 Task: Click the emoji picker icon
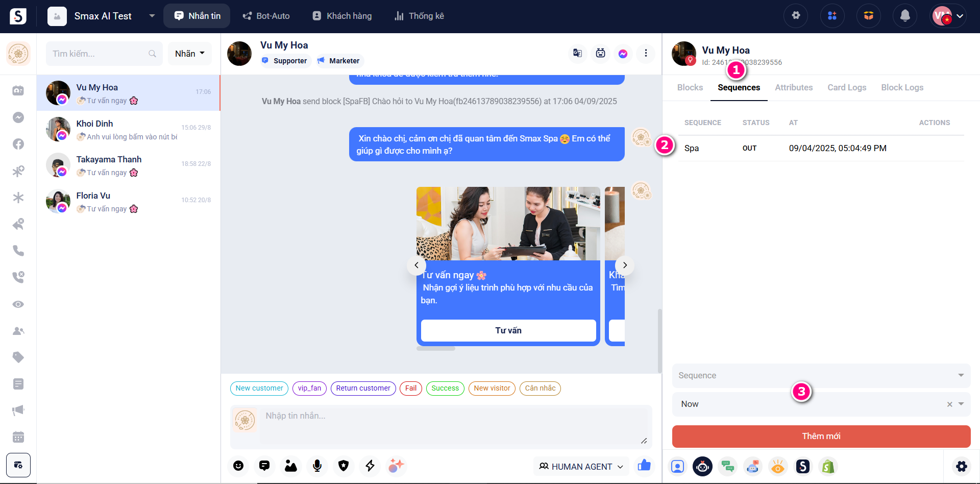click(x=238, y=466)
